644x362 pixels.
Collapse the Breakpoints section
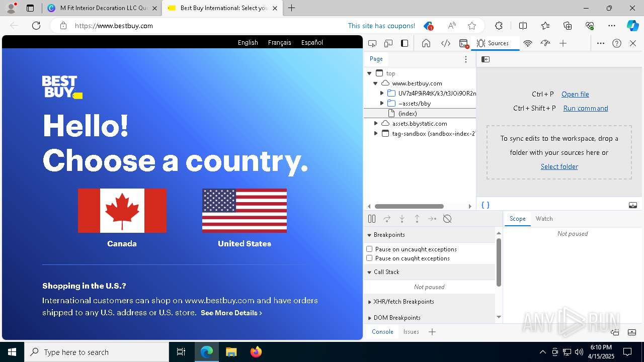point(369,235)
